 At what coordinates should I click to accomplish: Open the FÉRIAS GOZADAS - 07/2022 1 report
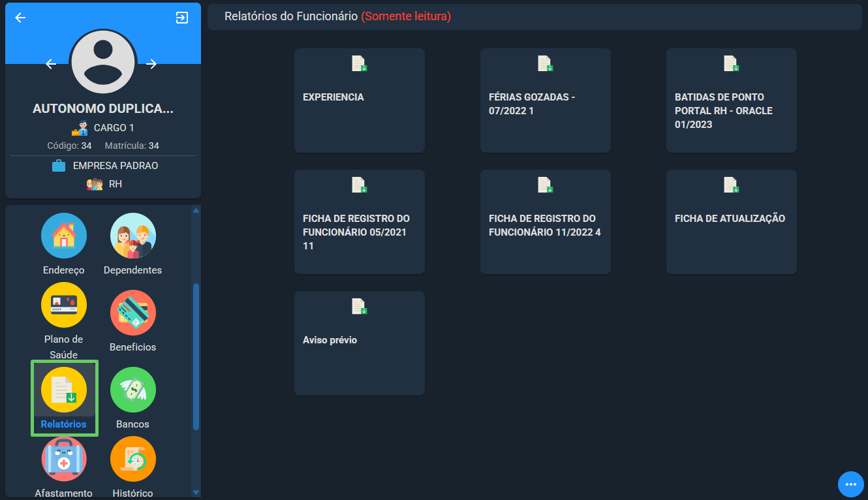[532, 104]
